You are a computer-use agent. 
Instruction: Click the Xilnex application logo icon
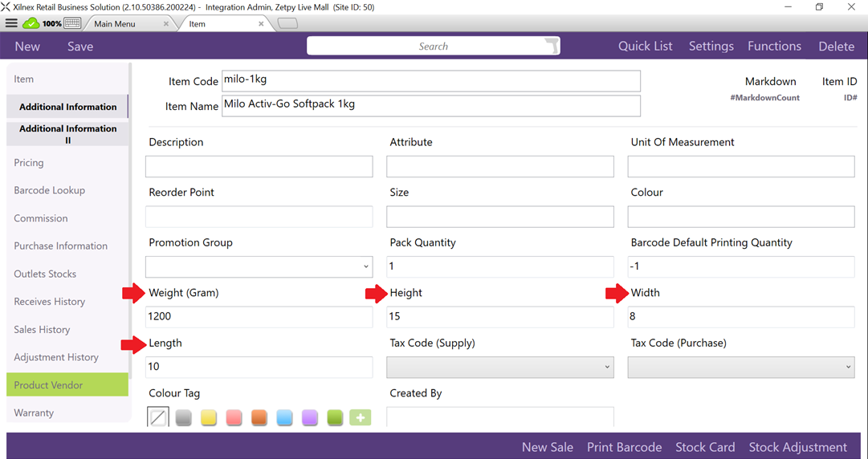pyautogui.click(x=5, y=6)
